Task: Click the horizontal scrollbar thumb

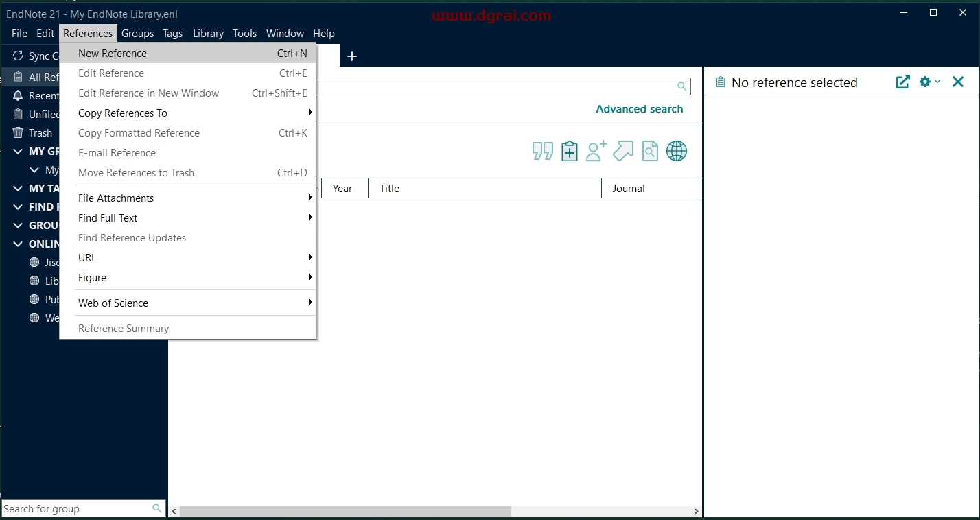Action: 345,511
